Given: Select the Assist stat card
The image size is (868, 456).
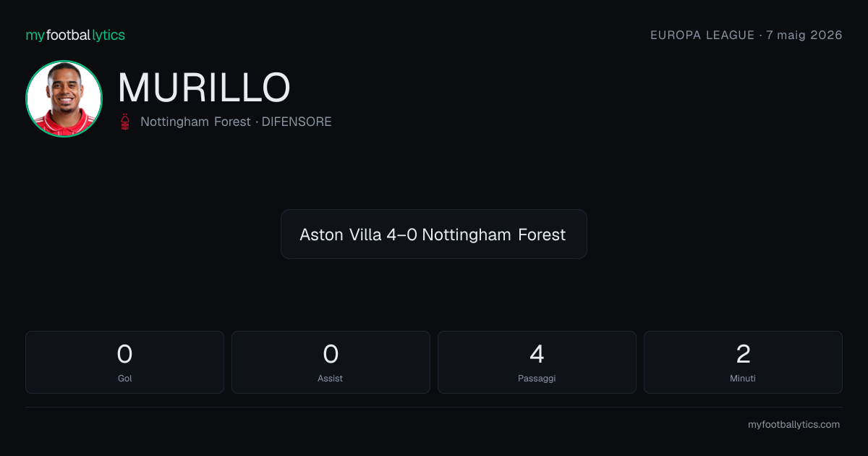Looking at the screenshot, I should pyautogui.click(x=331, y=362).
